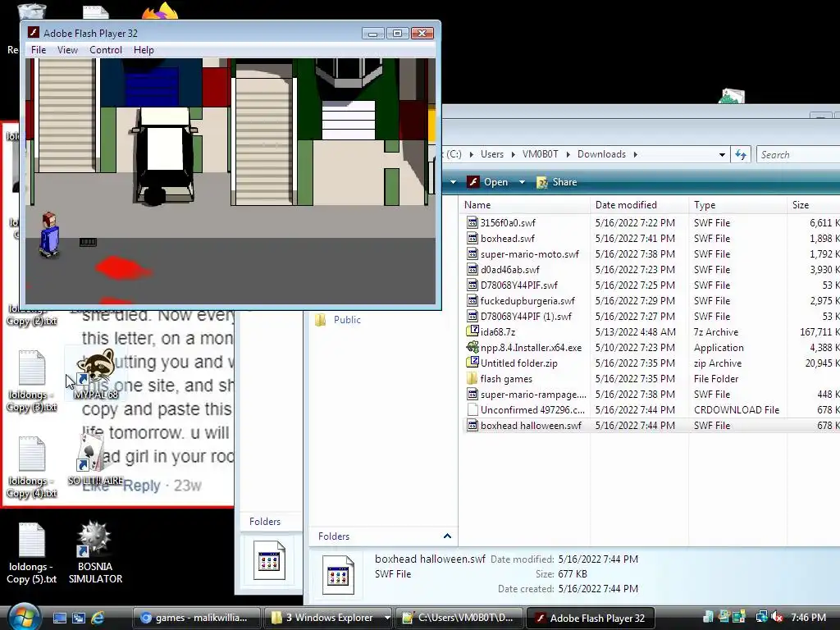Click the Share toolbar button in Explorer
The image size is (840, 630).
click(x=557, y=182)
